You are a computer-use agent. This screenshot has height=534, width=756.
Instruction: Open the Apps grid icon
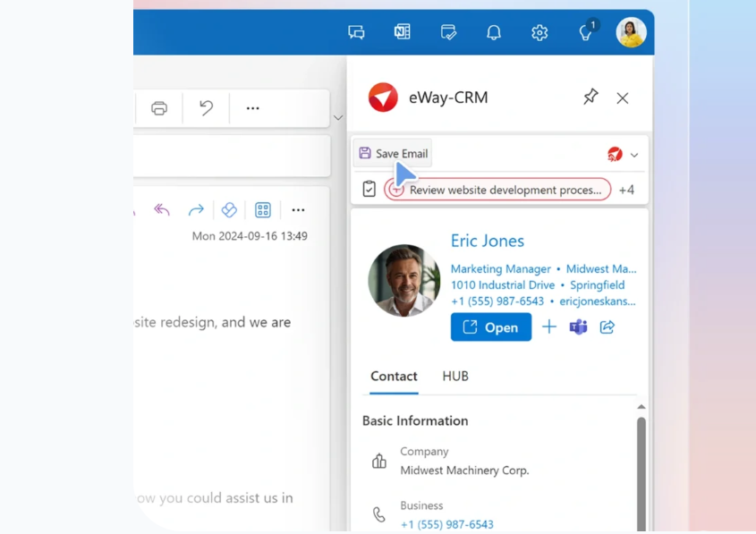263,210
